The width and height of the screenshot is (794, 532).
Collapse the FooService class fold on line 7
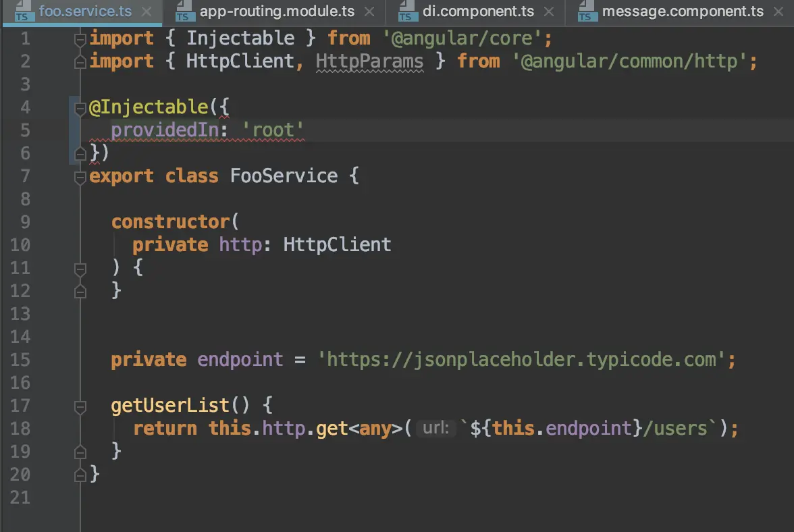point(80,177)
